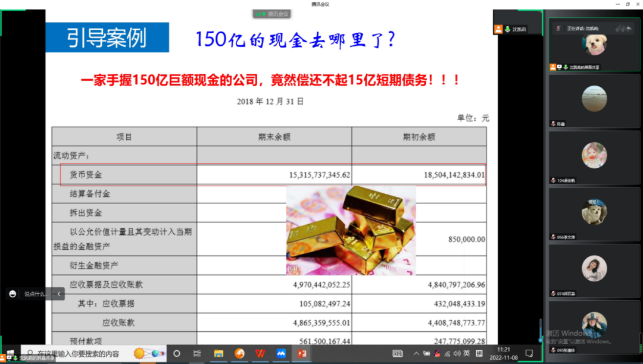Open Cortana circle on taskbar
Image resolution: width=643 pixels, height=364 pixels.
coord(177,353)
